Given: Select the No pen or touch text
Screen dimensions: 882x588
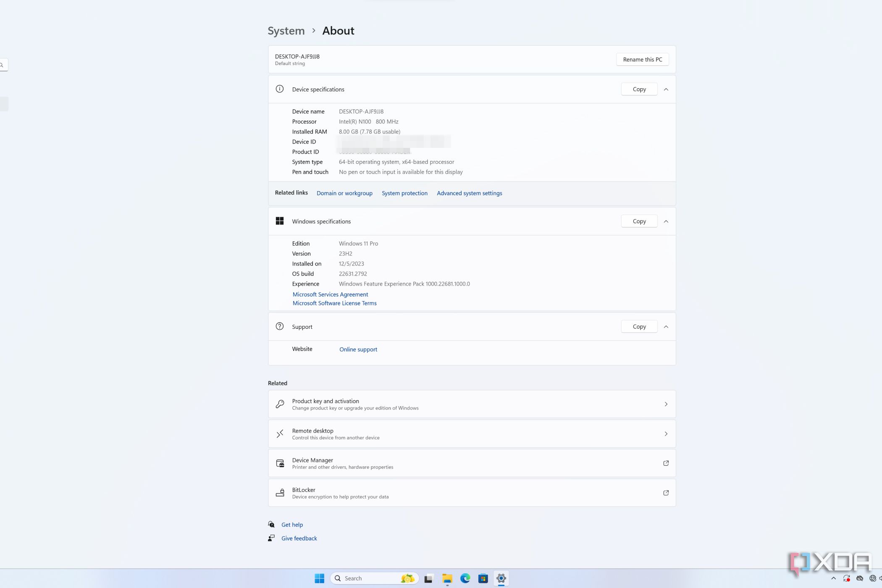Looking at the screenshot, I should 401,172.
